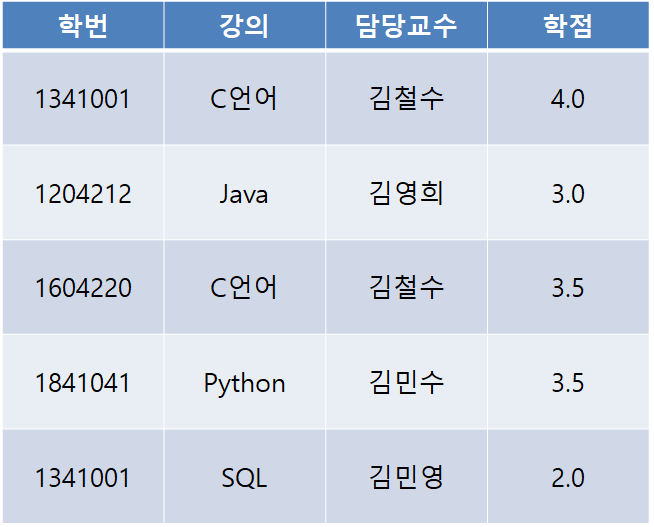Screen dimensions: 654x527
Task: Select the Java course cell
Action: pyautogui.click(x=244, y=193)
